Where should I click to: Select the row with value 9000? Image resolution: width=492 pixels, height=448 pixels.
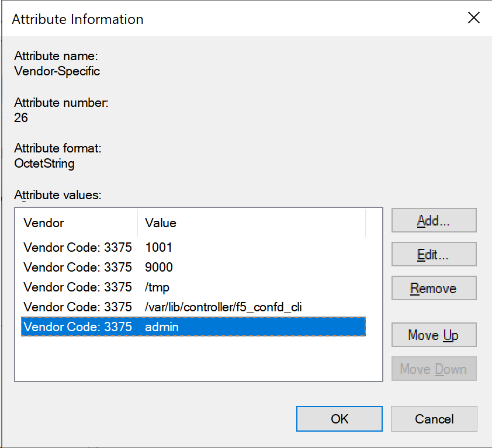[x=117, y=267]
